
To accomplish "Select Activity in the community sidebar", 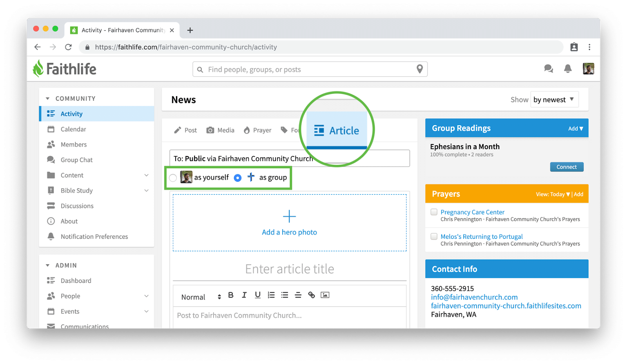I will pyautogui.click(x=96, y=114).
